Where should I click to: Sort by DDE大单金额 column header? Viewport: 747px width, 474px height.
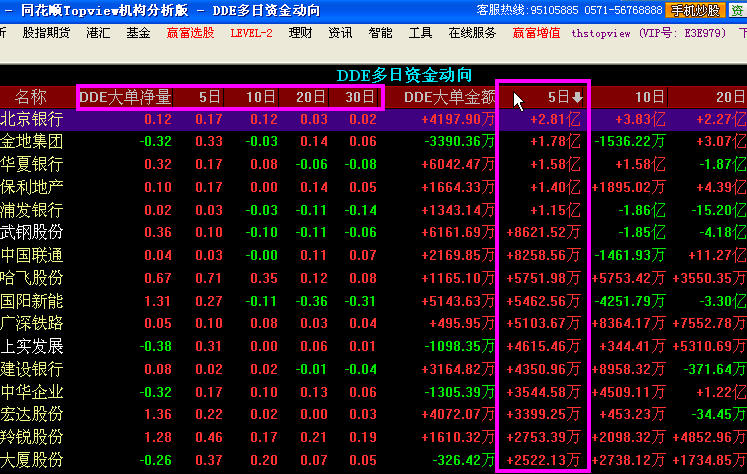(449, 97)
